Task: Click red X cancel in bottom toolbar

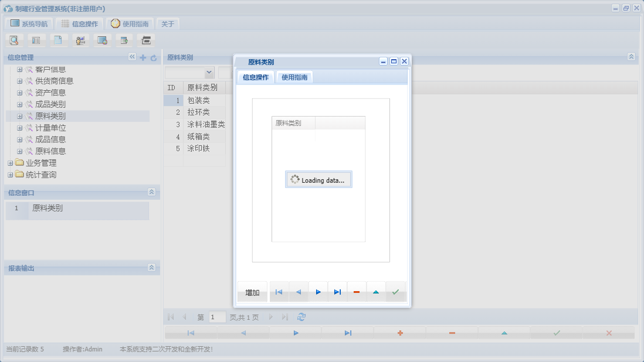Action: 609,333
